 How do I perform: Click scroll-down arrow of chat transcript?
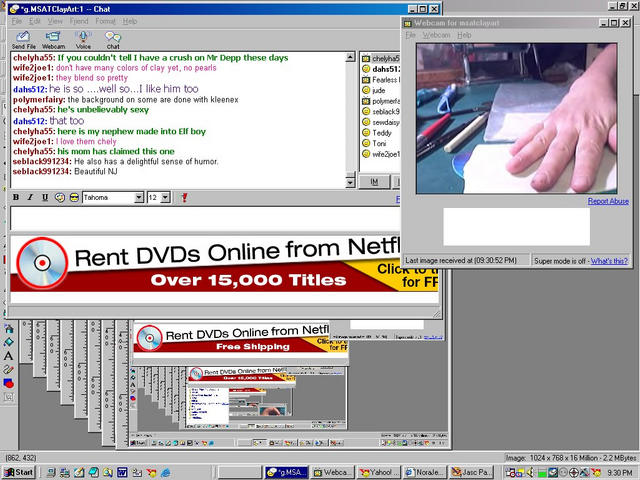(x=350, y=183)
